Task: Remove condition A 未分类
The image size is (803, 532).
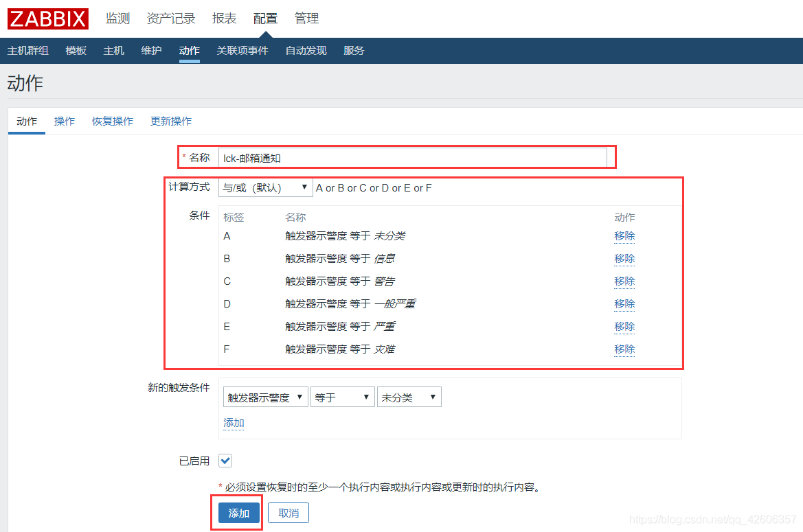Action: click(624, 236)
